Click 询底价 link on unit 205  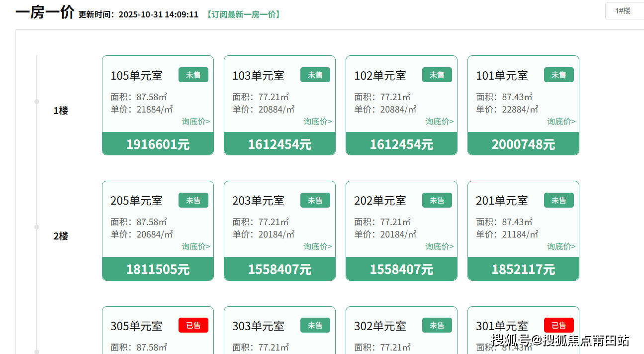click(x=195, y=246)
